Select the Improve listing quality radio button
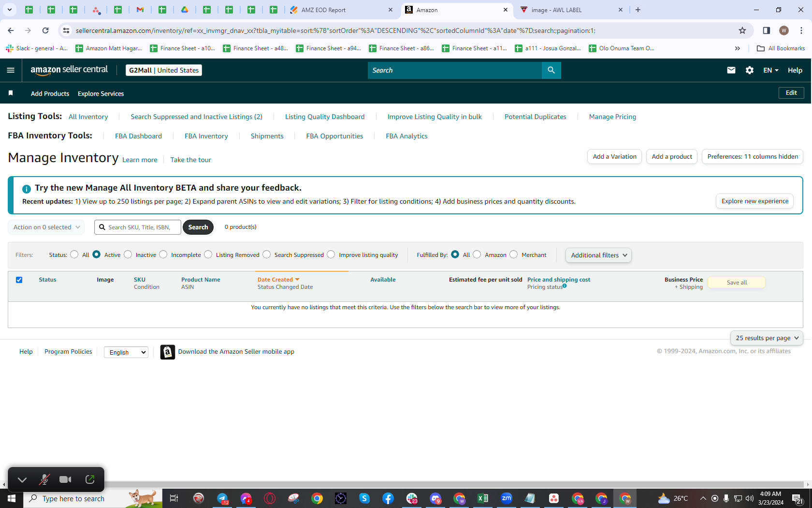 coord(331,254)
